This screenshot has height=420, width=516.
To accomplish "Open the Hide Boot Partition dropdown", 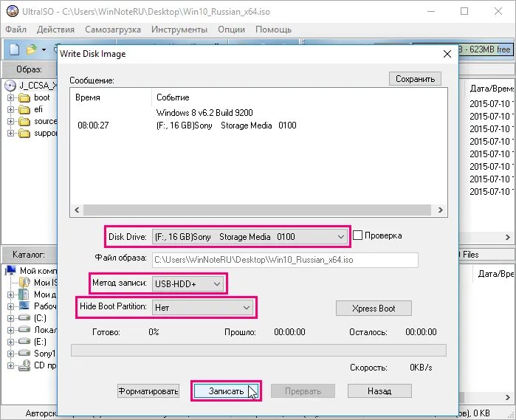I will 202,307.
